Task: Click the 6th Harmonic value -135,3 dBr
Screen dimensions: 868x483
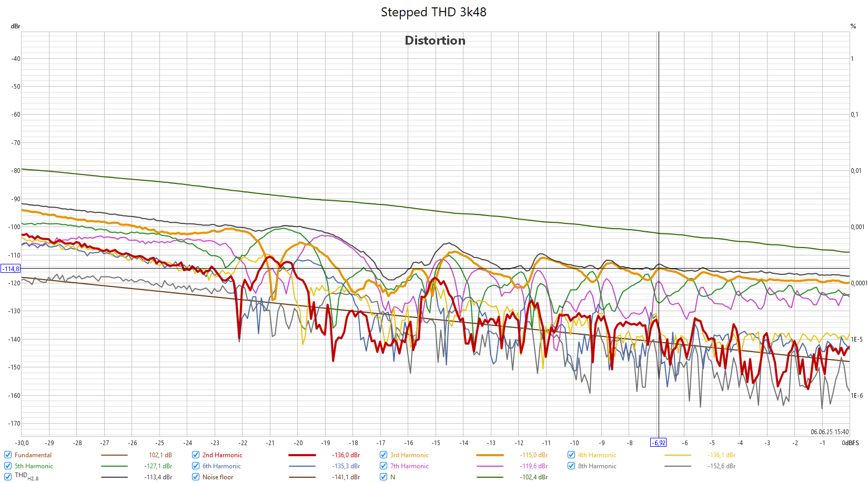Action: pyautogui.click(x=346, y=466)
